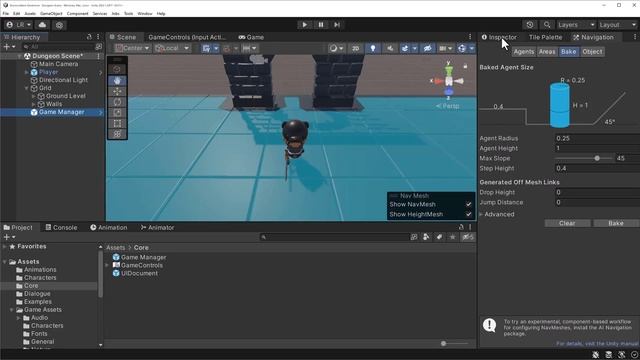640x360 pixels.
Task: Toggle scene lighting bulb icon
Action: 373,48
